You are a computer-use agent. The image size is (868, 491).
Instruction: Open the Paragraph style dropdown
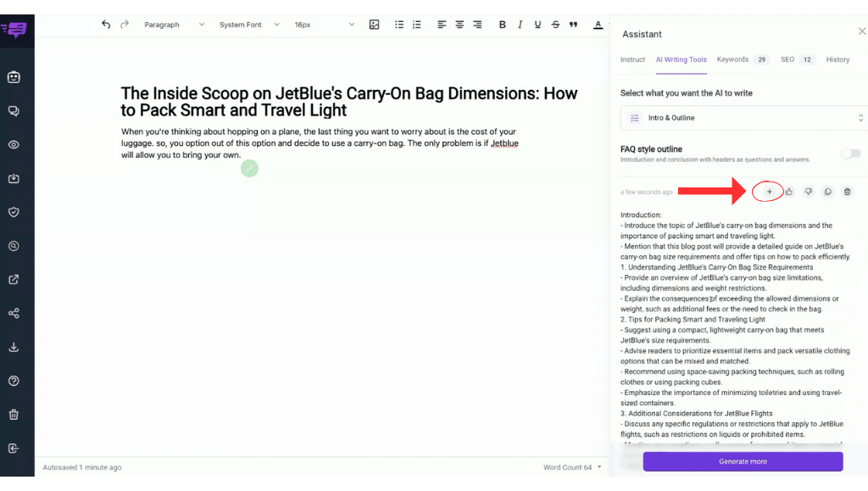click(x=174, y=25)
